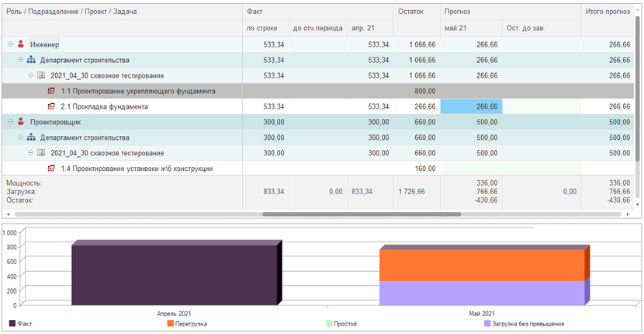The width and height of the screenshot is (644, 334).
Task: Click the horizontal scrollbar thumb
Action: pyautogui.click(x=362, y=214)
